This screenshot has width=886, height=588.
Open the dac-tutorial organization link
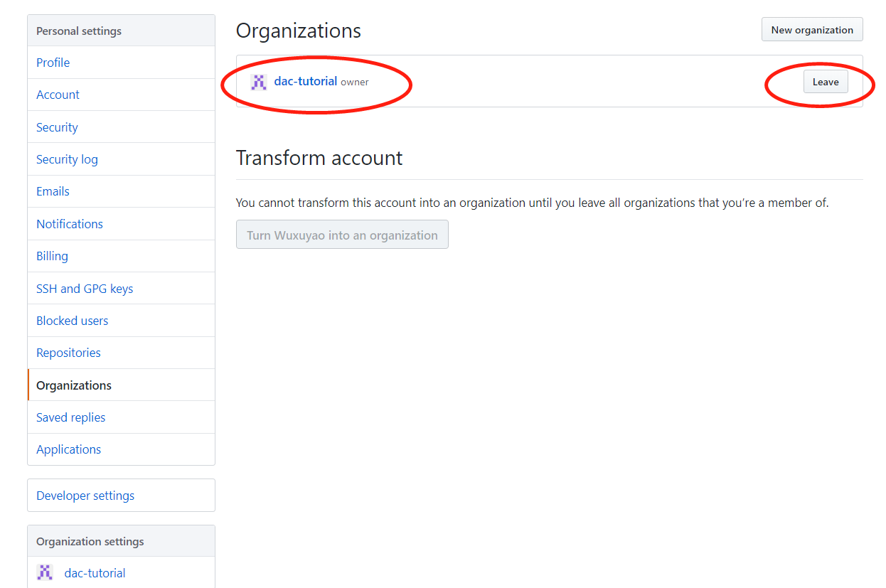click(x=305, y=81)
